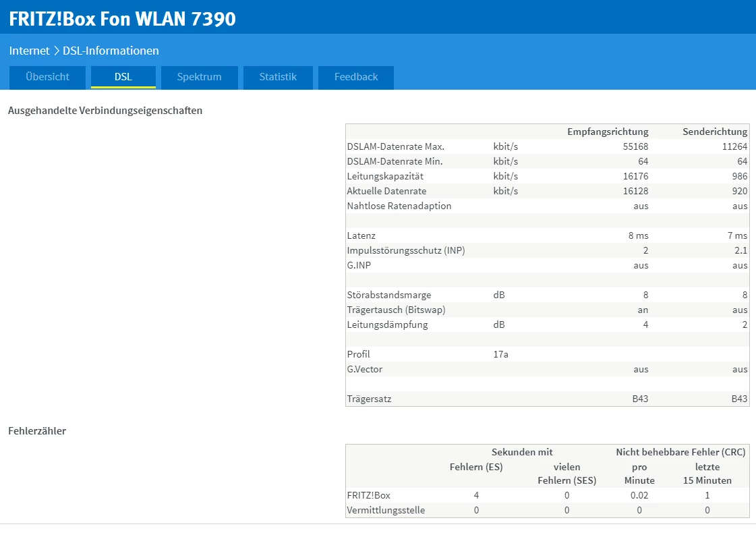Click the Aktuelle Datenrate label
This screenshot has width=756, height=537.
[x=386, y=191]
